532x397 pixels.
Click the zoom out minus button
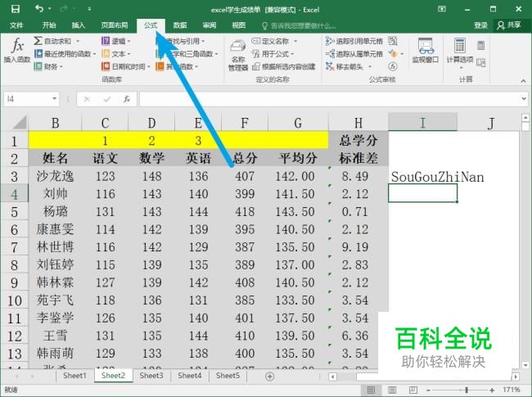click(429, 390)
